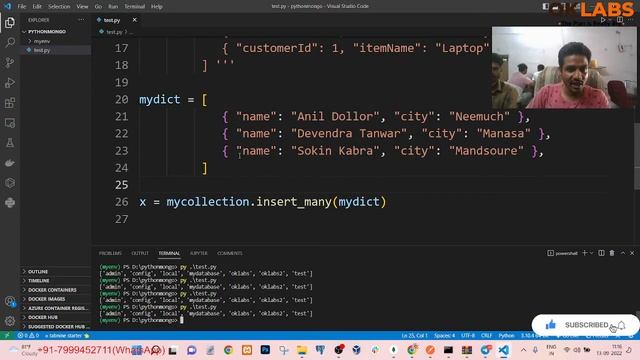Maximize panel with the up chevron
This screenshot has width=640, height=360.
[623, 253]
